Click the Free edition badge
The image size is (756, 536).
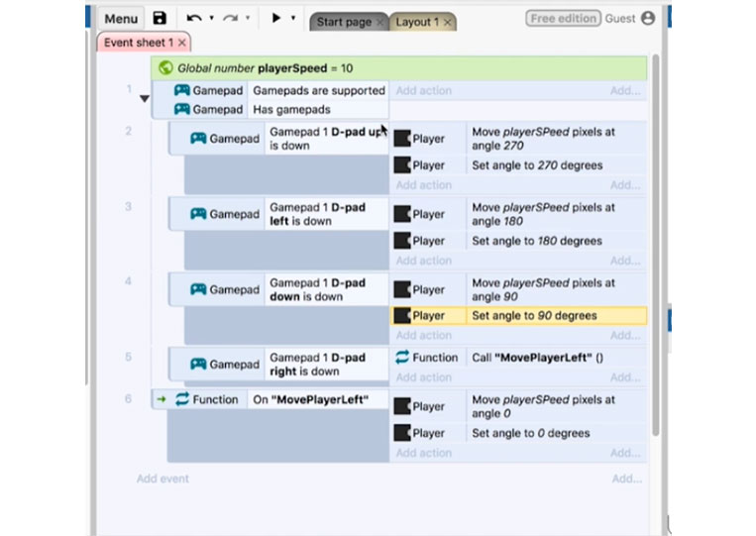(563, 18)
